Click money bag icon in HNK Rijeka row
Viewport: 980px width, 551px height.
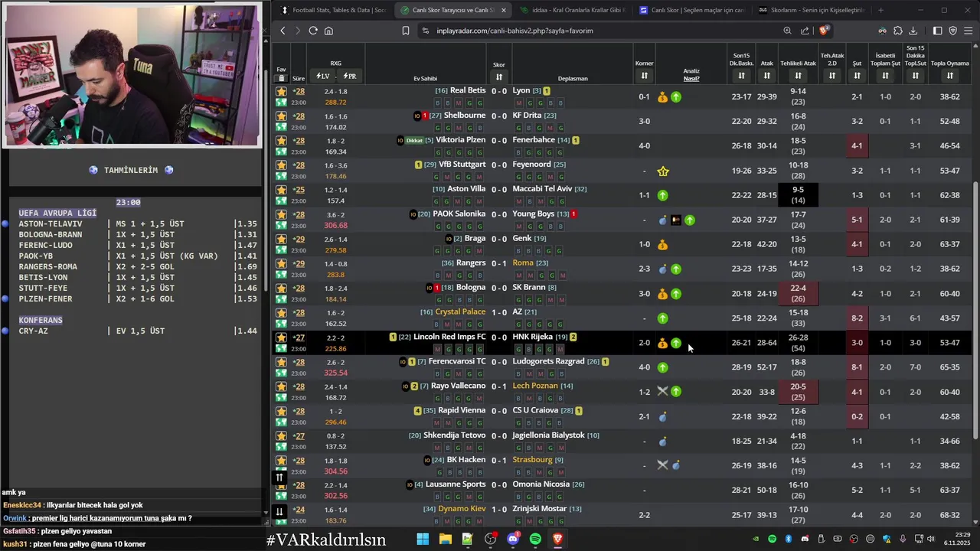pos(663,343)
